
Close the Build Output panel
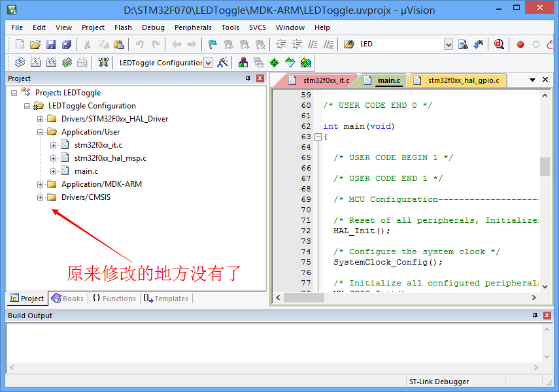pos(547,316)
